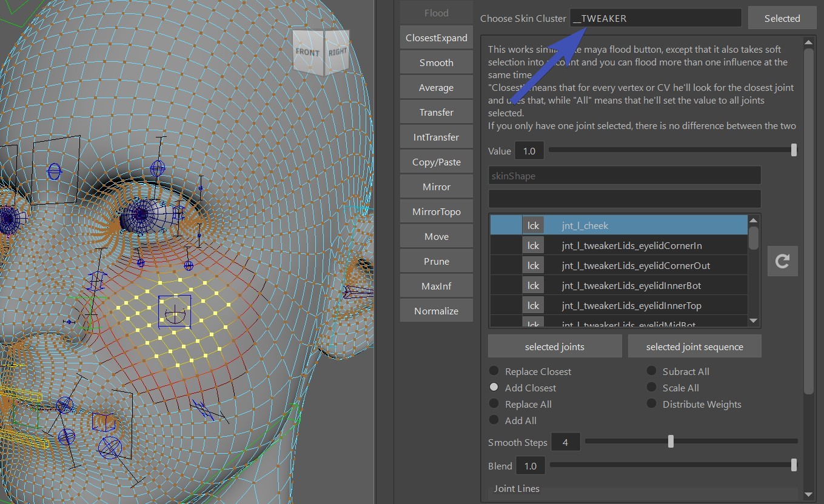The width and height of the screenshot is (824, 504).
Task: Click the skinShape text field
Action: [x=625, y=176]
